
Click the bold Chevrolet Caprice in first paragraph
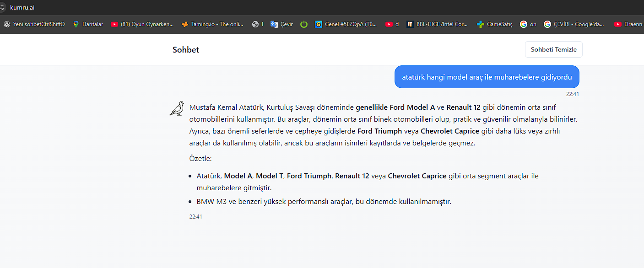[450, 131]
